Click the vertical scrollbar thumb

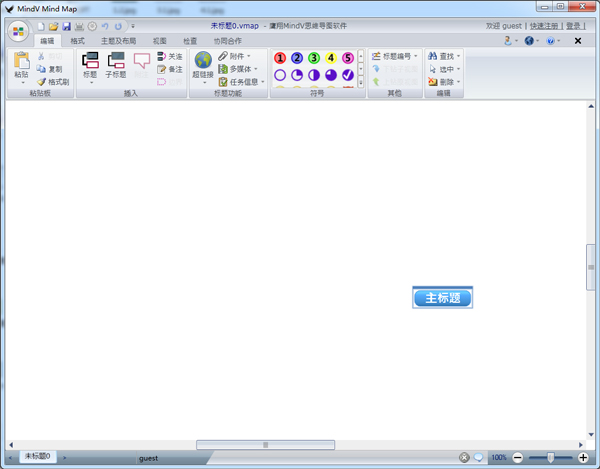coord(591,267)
